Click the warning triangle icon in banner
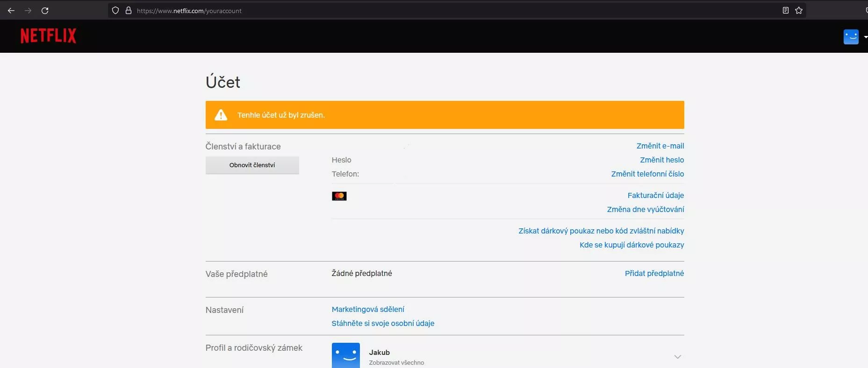The width and height of the screenshot is (868, 368). pyautogui.click(x=221, y=115)
